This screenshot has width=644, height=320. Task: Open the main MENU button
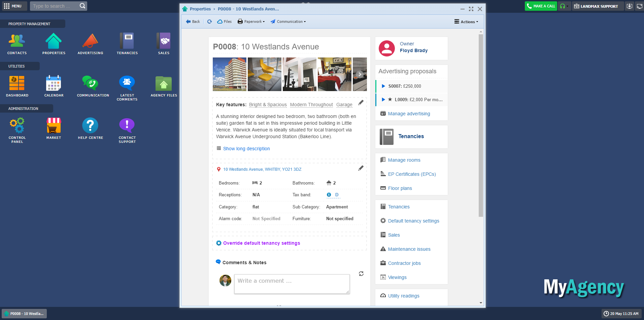point(12,6)
